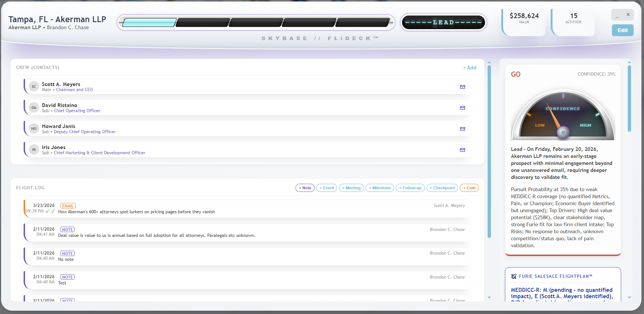Screen dimensions: 644x314
Task: Open Chief Operating Officer title link
Action: (77, 111)
